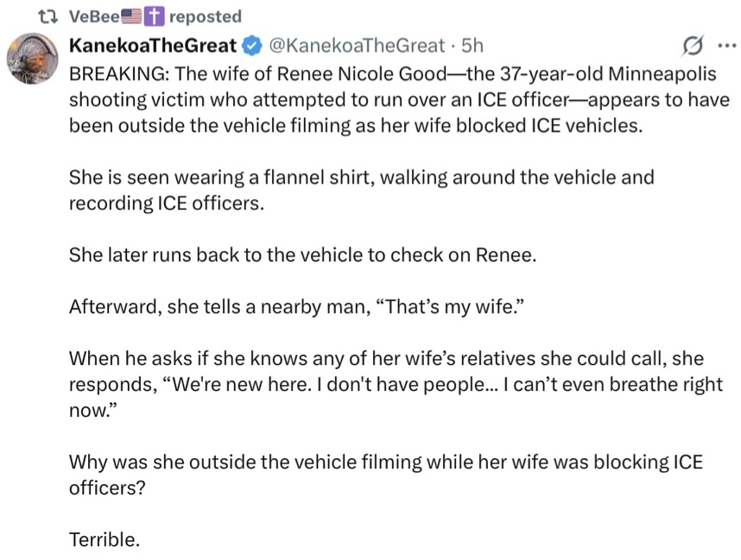Click the blue verified checkmark badge
Viewport: 741px width, 560px height.
[x=252, y=45]
